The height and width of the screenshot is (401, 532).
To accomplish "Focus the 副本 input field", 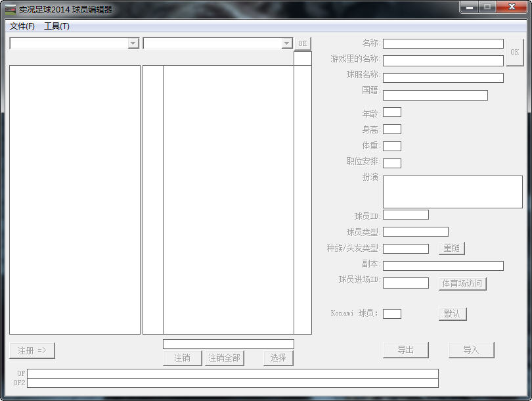I will 443,266.
